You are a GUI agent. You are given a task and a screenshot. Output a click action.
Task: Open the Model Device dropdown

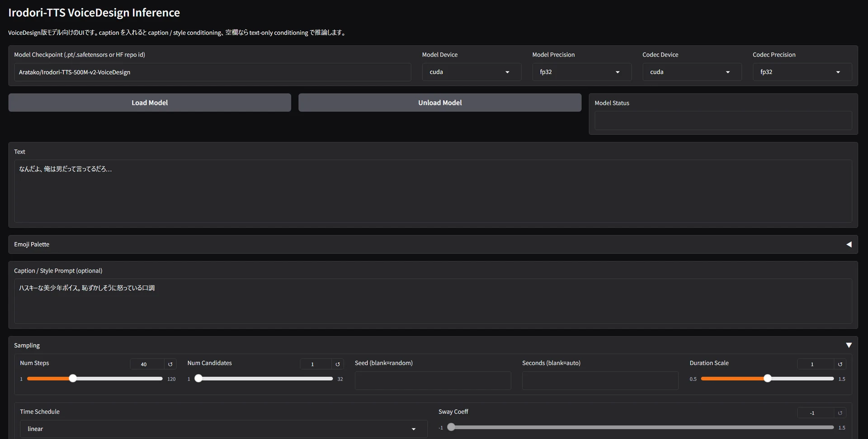pos(472,72)
